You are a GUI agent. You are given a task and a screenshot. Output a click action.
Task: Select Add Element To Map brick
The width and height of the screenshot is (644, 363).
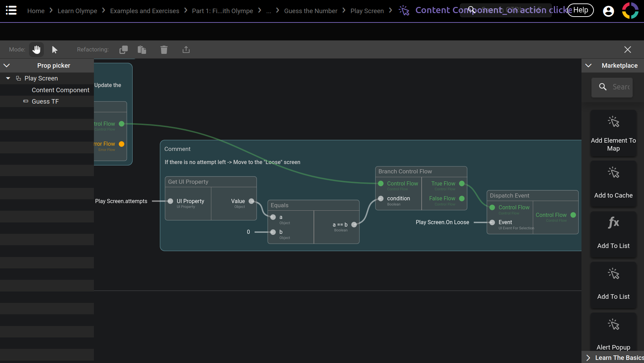(x=613, y=133)
